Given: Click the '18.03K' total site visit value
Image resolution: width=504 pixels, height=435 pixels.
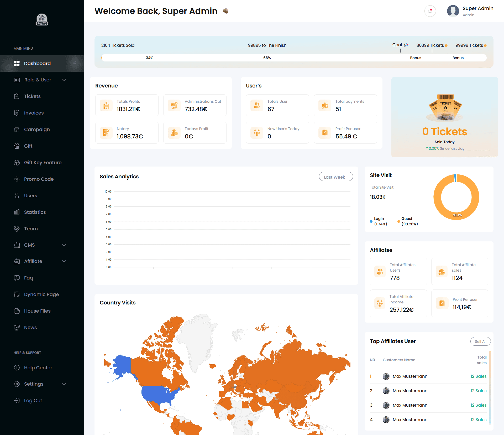Looking at the screenshot, I should (x=378, y=197).
